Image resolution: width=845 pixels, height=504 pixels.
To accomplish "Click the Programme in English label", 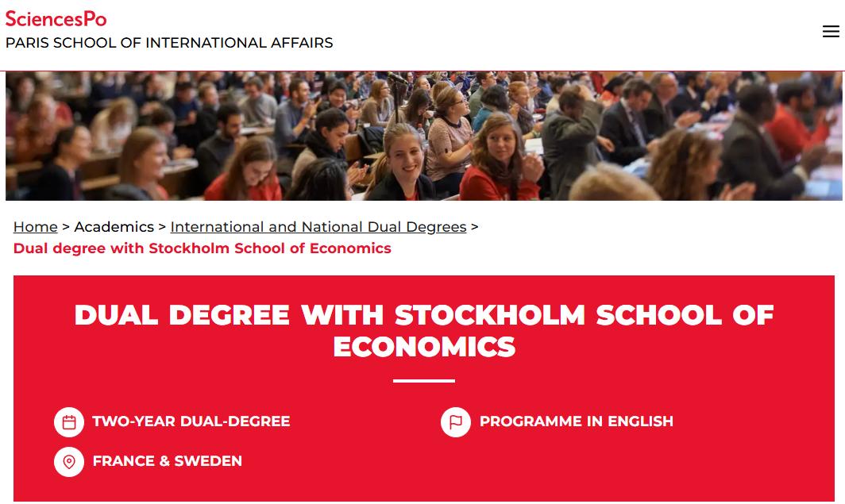I will [577, 421].
